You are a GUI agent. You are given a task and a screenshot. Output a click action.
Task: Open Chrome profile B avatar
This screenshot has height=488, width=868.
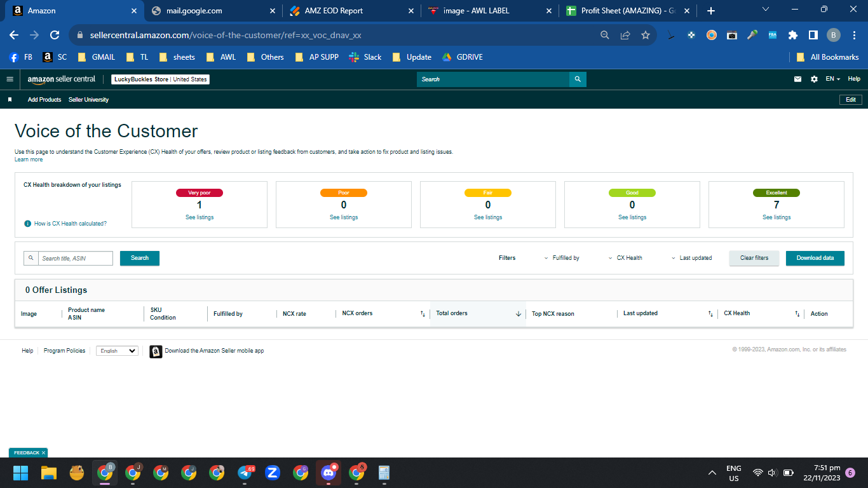point(834,36)
